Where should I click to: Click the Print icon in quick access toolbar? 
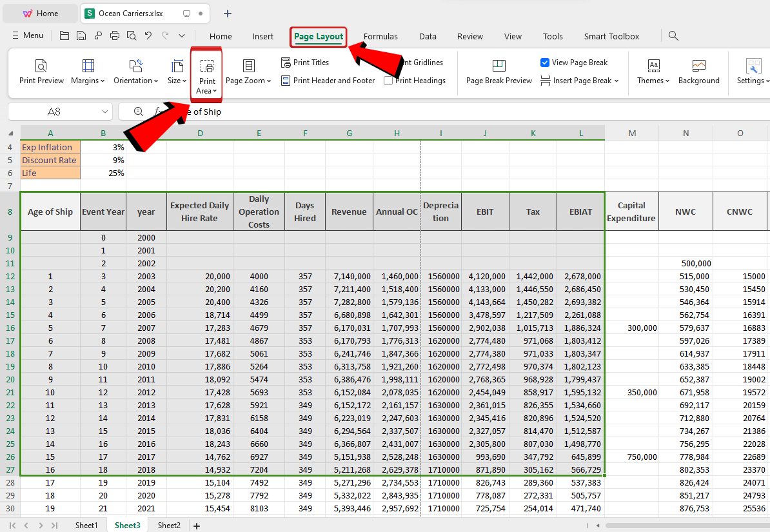pos(114,35)
